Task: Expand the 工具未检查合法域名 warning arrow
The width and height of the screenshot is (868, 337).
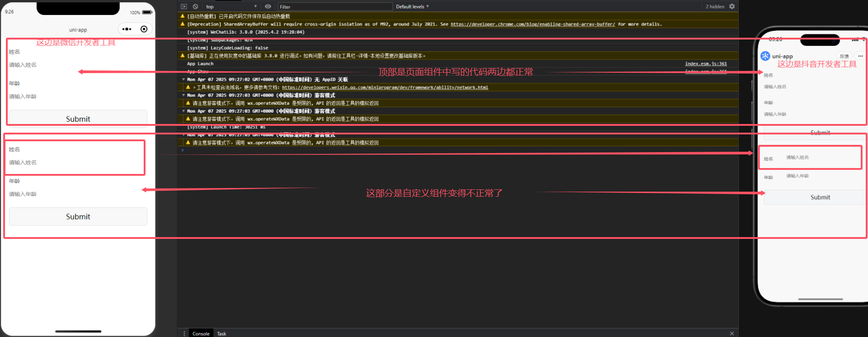Action: (x=194, y=87)
